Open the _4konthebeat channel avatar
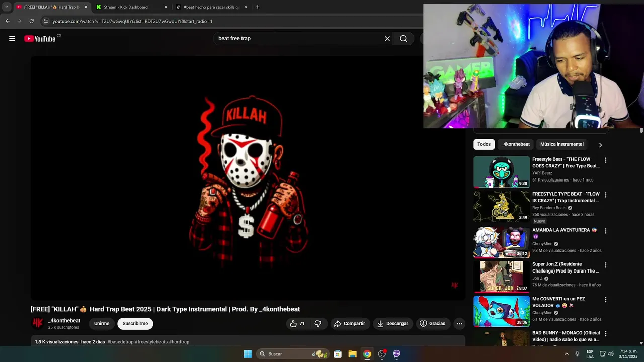 pos(38,323)
